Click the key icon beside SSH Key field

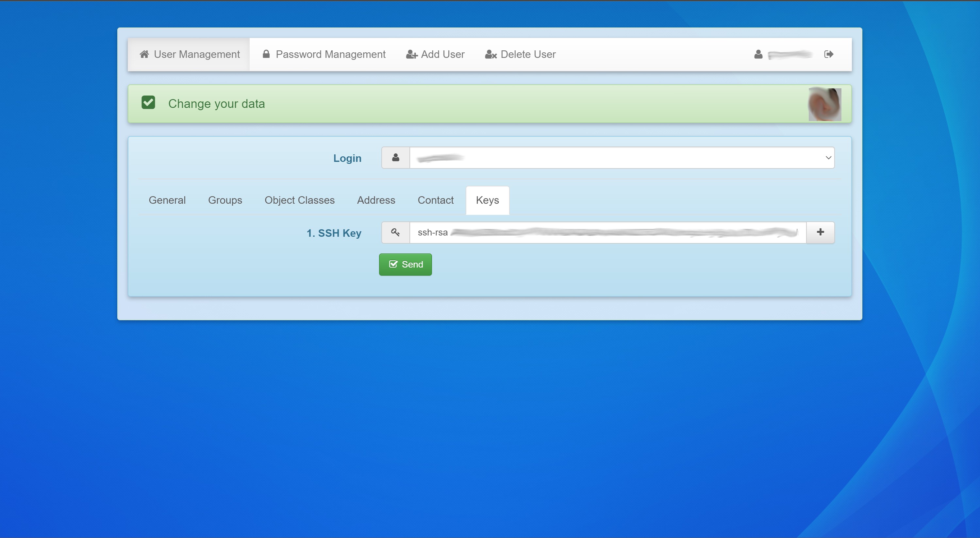click(395, 232)
